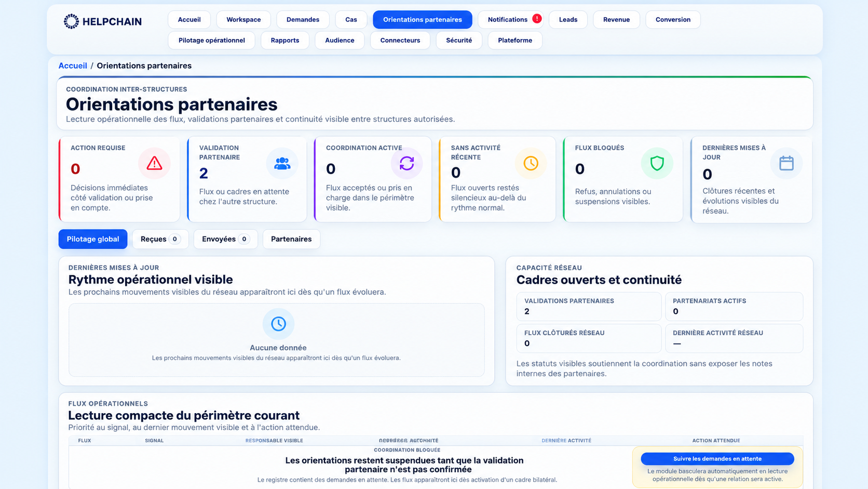Open the Revenue tab
This screenshot has height=489, width=868.
pos(616,20)
